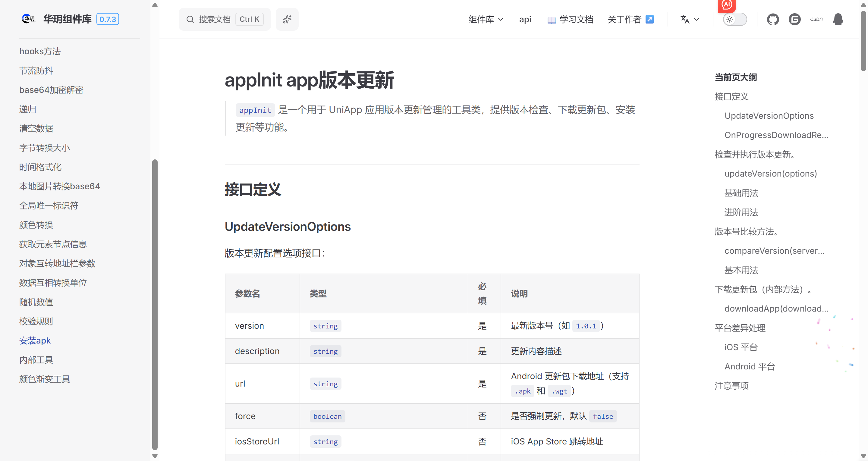Jump to OnProgressDownloadRe... in the outline
The width and height of the screenshot is (868, 461).
click(776, 135)
